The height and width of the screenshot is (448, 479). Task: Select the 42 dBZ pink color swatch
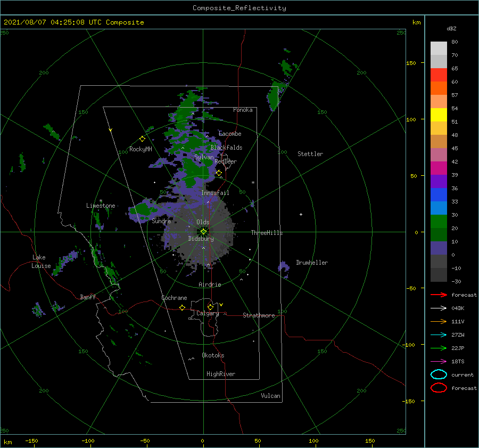pos(439,154)
